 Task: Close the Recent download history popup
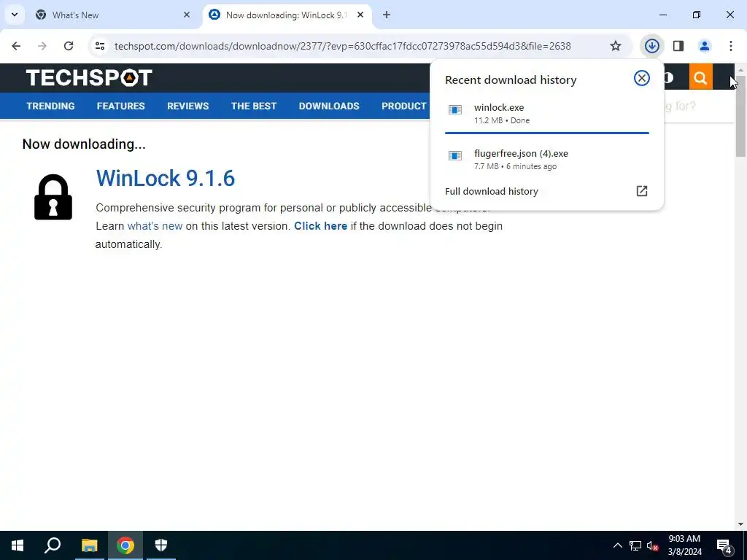[x=642, y=78]
